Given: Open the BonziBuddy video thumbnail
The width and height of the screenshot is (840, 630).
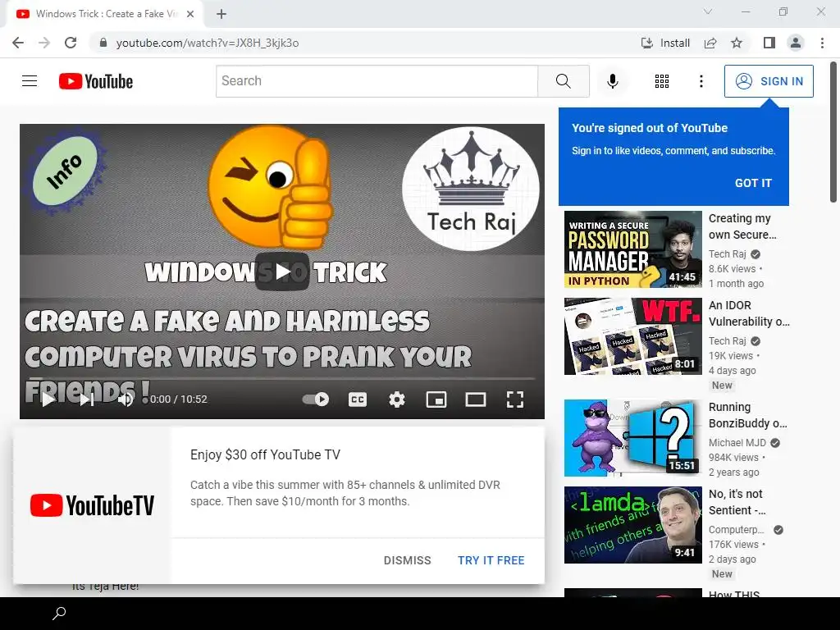Looking at the screenshot, I should pos(632,438).
